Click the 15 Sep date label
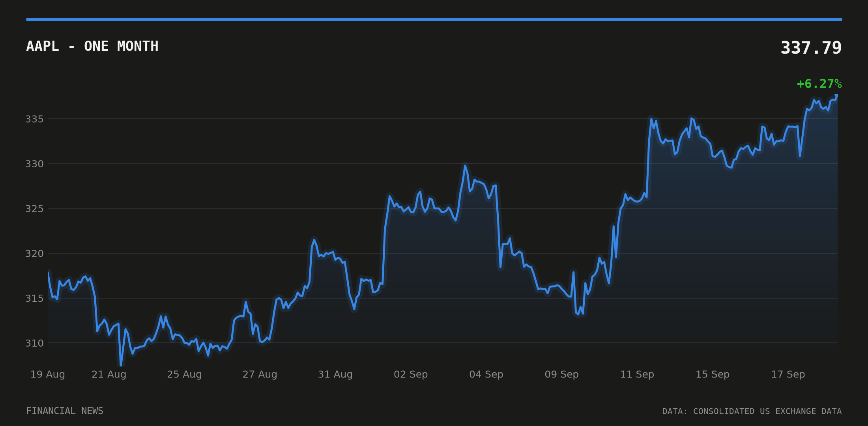Image resolution: width=868 pixels, height=426 pixels. click(x=713, y=374)
